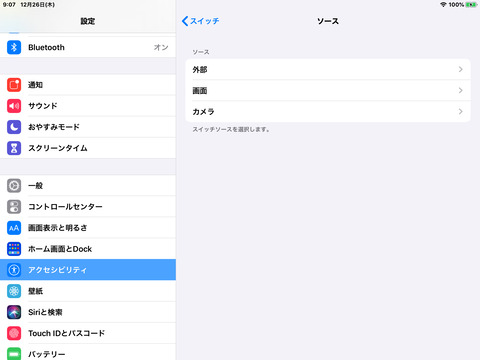
Task: Tap the Bluetooth icon in Settings sidebar
Action: pyautogui.click(x=14, y=47)
